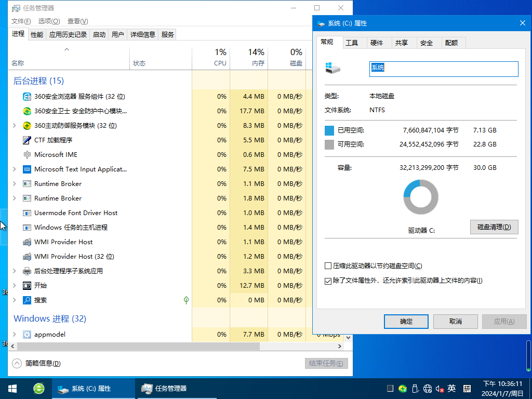Toggle the 英 input language indicator
532x399 pixels.
point(451,388)
